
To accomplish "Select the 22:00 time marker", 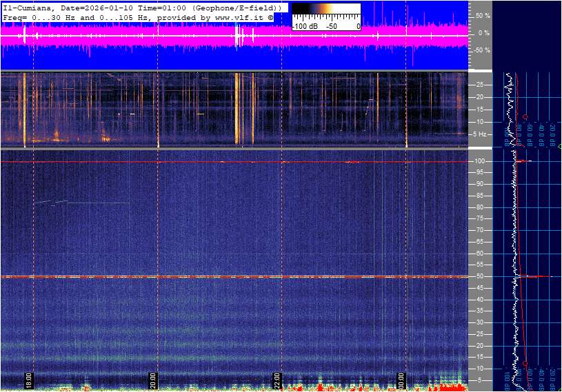I will coord(277,381).
